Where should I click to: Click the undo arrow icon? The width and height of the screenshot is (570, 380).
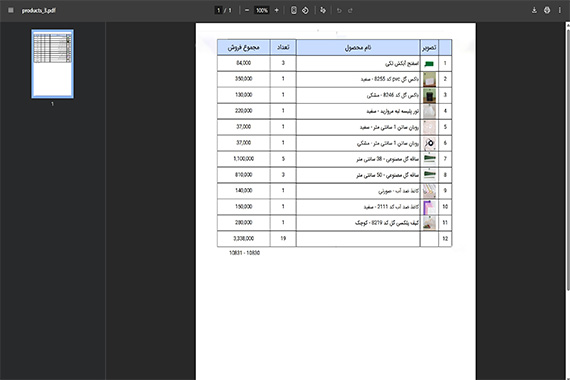(339, 10)
